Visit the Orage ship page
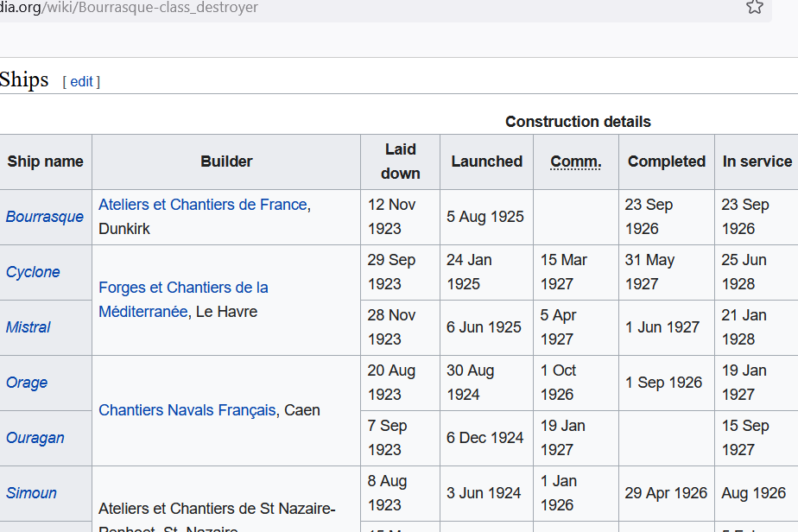The width and height of the screenshot is (798, 532). [x=27, y=383]
